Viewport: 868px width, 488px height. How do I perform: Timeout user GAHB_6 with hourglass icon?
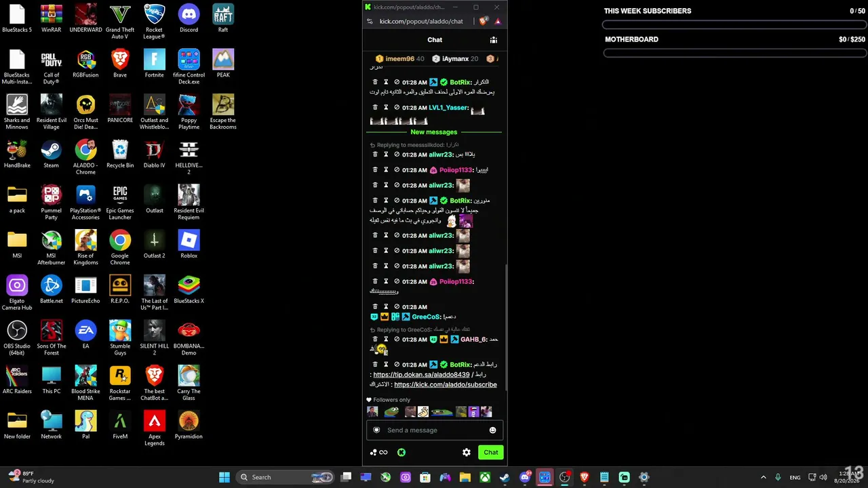(386, 340)
